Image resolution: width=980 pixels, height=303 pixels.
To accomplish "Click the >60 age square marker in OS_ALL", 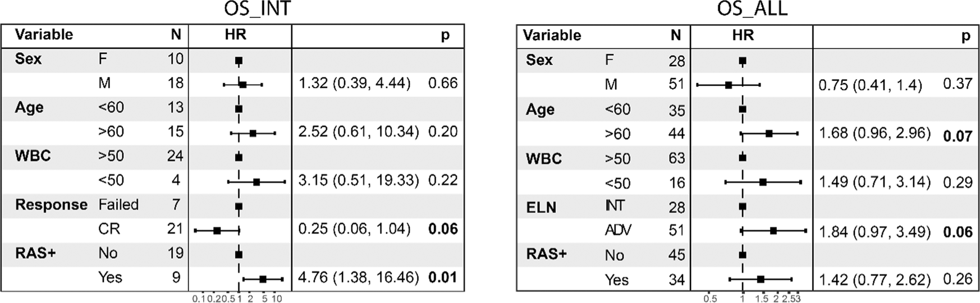I will 769,134.
